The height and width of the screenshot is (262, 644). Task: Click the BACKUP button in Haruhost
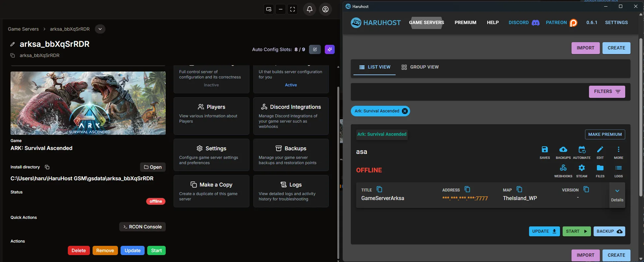[609, 231]
